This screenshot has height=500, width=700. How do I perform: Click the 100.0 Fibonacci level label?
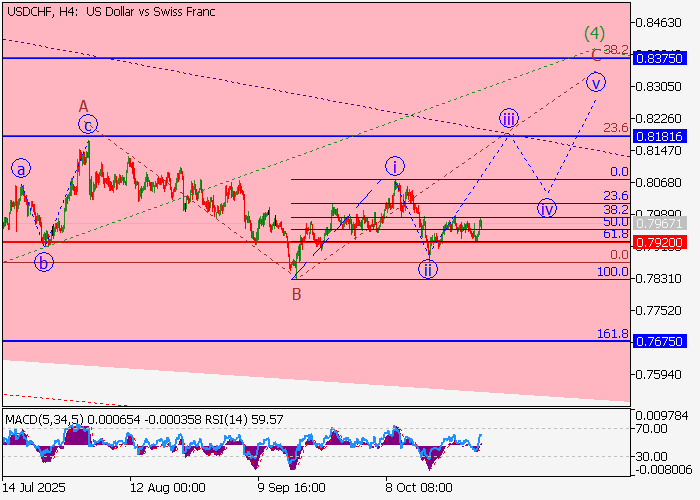tap(612, 272)
